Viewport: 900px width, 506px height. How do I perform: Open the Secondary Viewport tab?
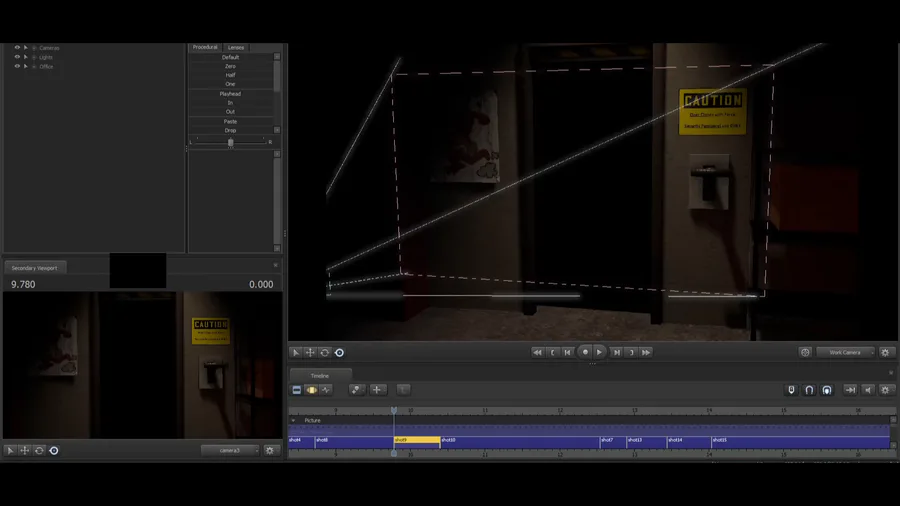point(34,268)
